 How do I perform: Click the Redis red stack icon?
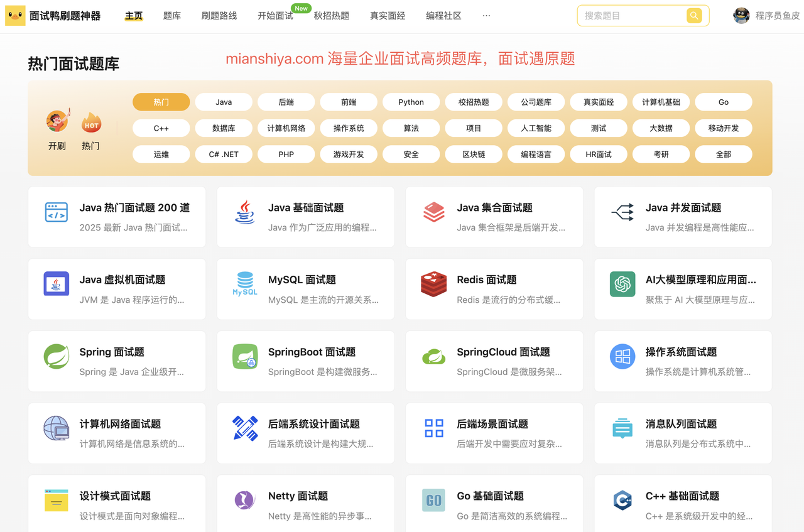coord(433,285)
